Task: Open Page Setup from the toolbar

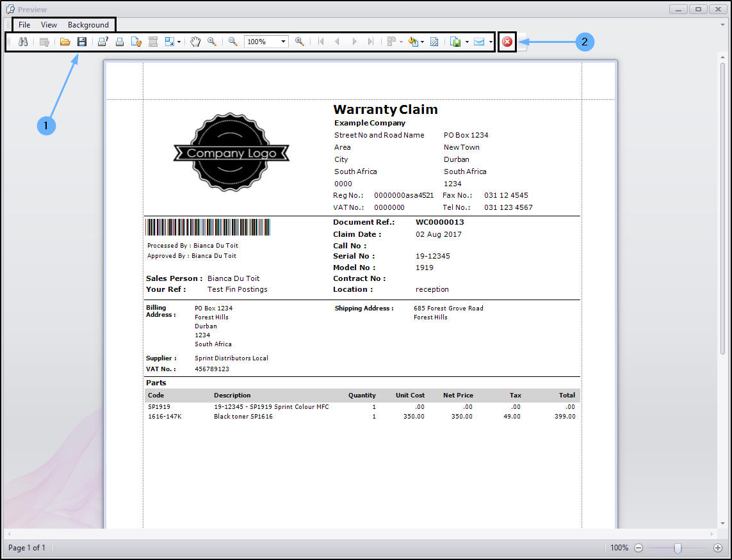Action: pos(136,42)
